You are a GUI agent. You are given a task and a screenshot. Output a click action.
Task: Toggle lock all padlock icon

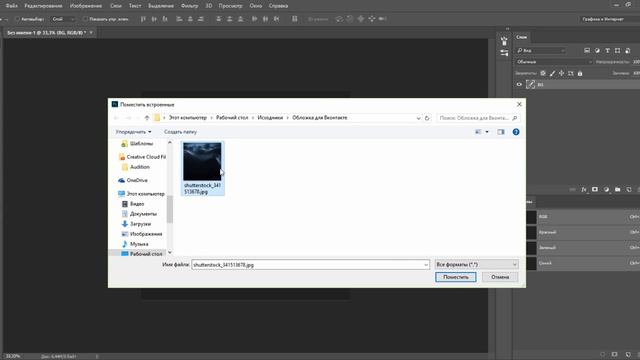pyautogui.click(x=580, y=73)
